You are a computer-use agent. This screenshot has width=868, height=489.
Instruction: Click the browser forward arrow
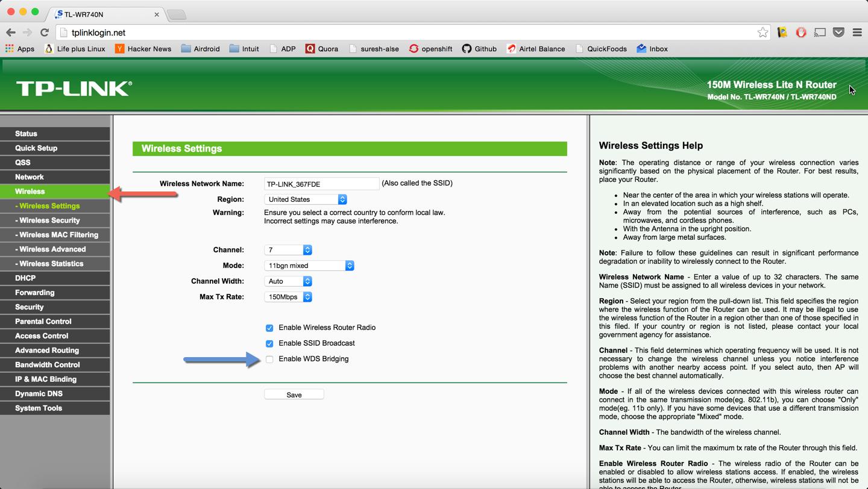click(27, 33)
